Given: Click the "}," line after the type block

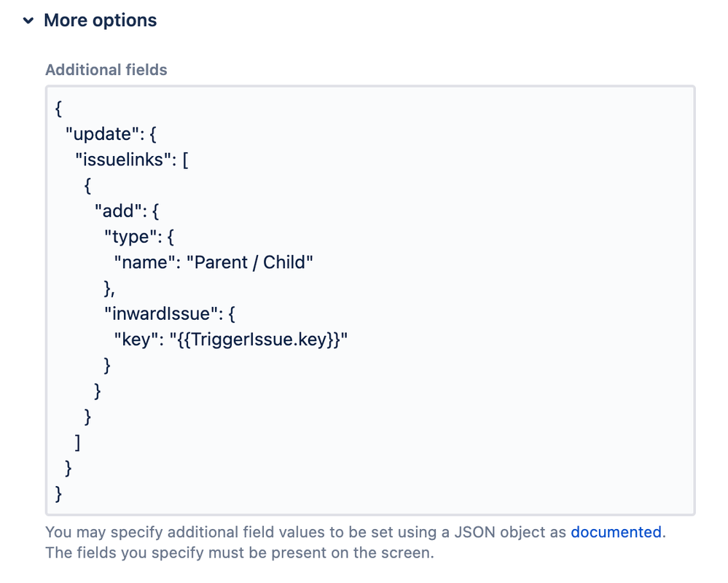Looking at the screenshot, I should coord(109,288).
